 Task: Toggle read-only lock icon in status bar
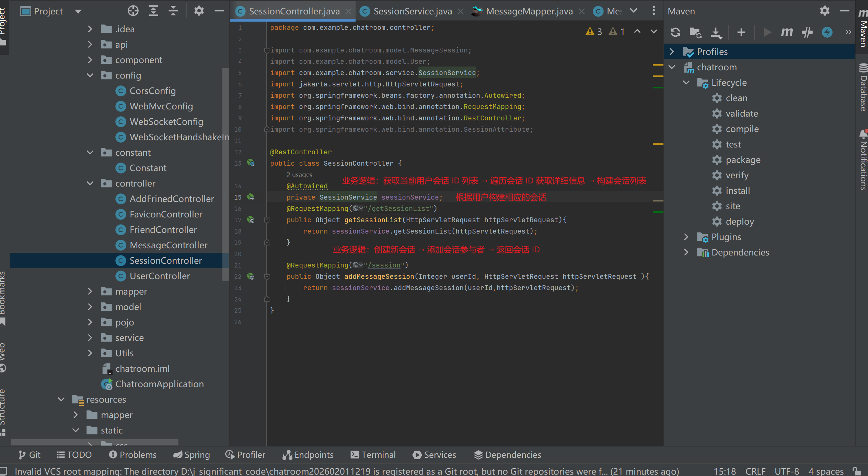(x=857, y=471)
